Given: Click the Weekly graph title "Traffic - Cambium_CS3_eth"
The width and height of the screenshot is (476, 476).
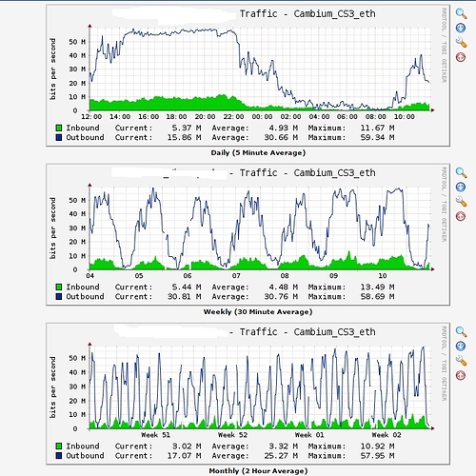Looking at the screenshot, I should (307, 173).
